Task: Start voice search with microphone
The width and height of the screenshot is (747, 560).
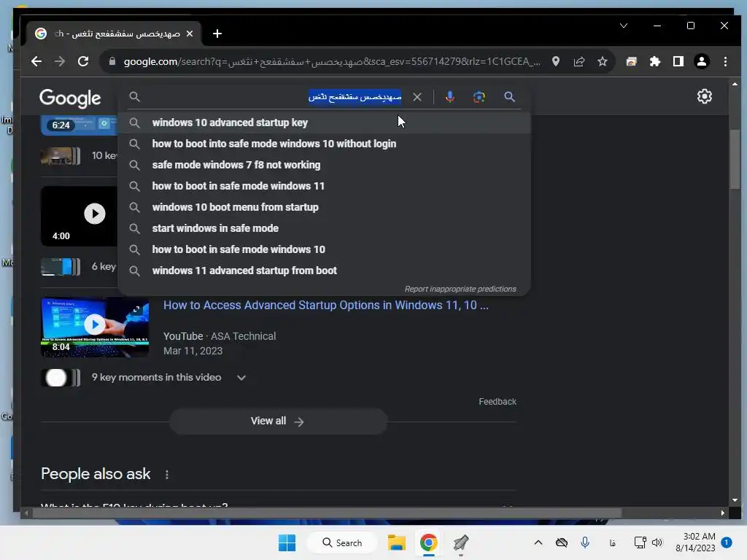Action: point(449,97)
